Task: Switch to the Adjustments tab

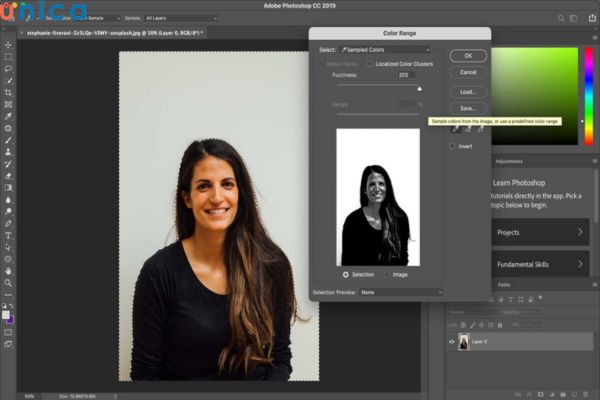Action: click(x=509, y=162)
